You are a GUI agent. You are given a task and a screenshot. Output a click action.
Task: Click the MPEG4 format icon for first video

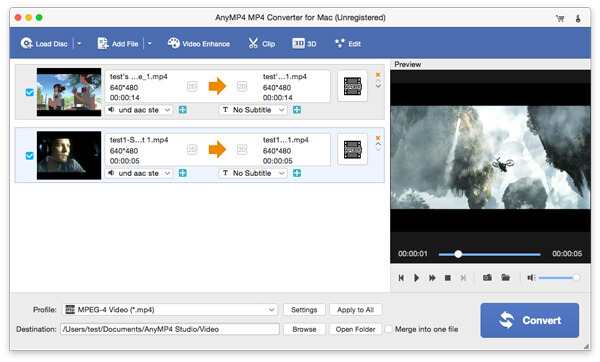(352, 86)
